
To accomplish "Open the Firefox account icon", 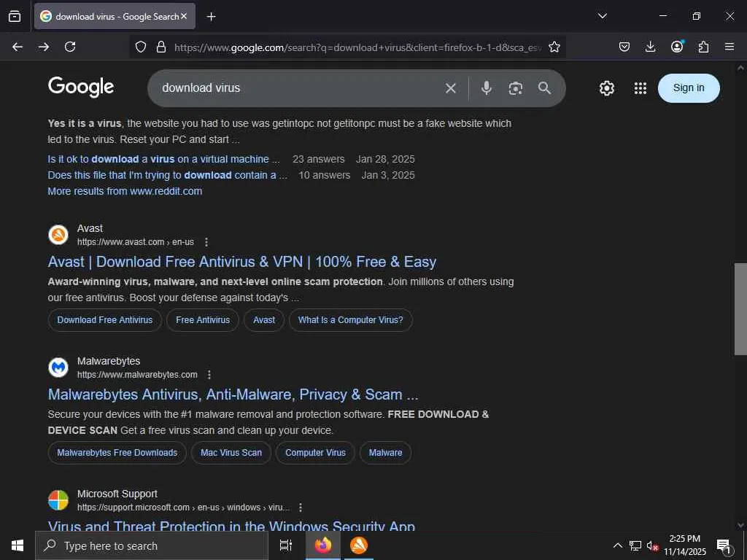I will (677, 47).
